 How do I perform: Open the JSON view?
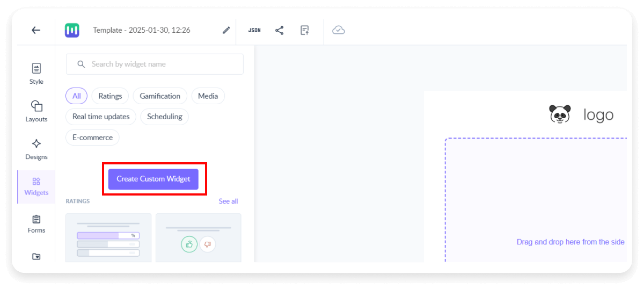[254, 30]
